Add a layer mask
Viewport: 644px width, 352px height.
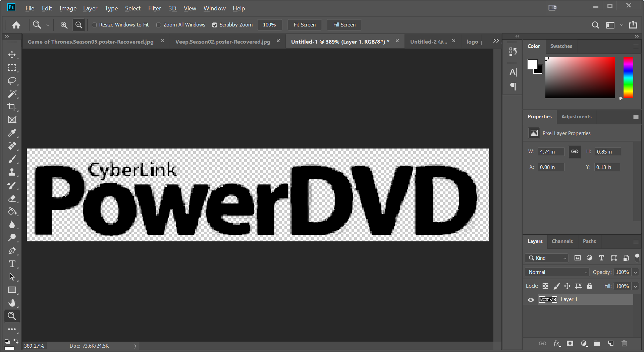[570, 343]
